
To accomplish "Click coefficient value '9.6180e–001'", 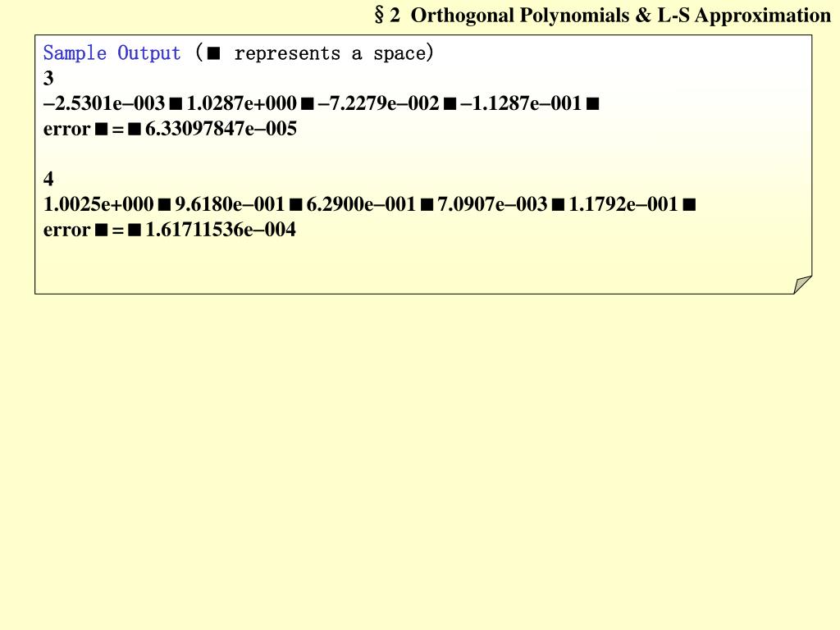I will 230,204.
